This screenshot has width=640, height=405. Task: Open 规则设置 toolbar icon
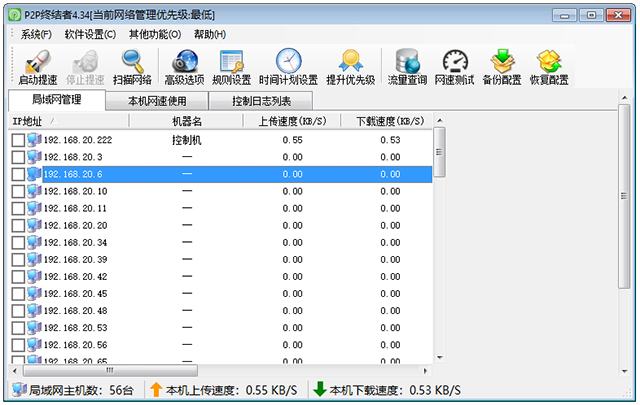click(232, 61)
